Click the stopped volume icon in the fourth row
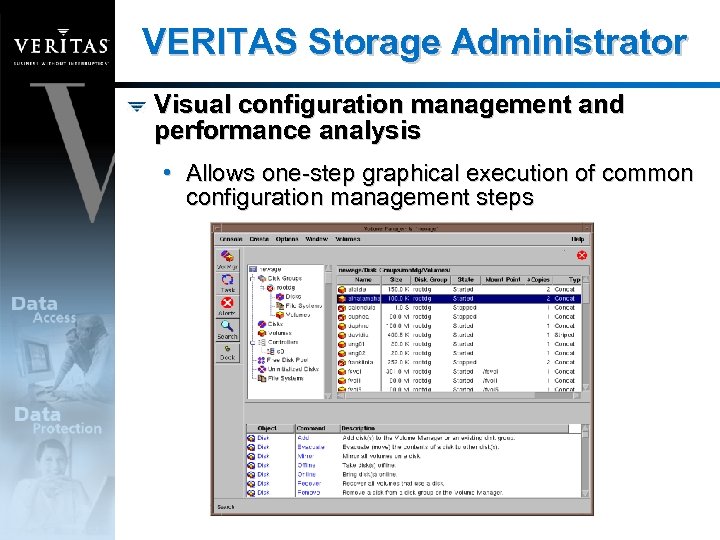The width and height of the screenshot is (720, 540). [342, 317]
